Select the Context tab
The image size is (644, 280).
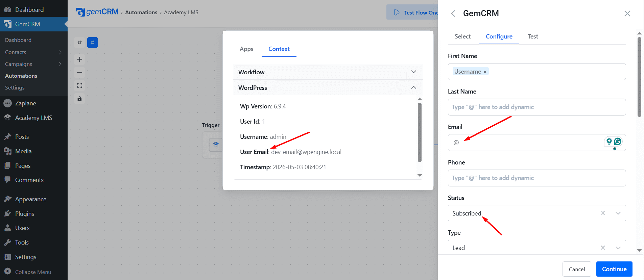(x=279, y=49)
